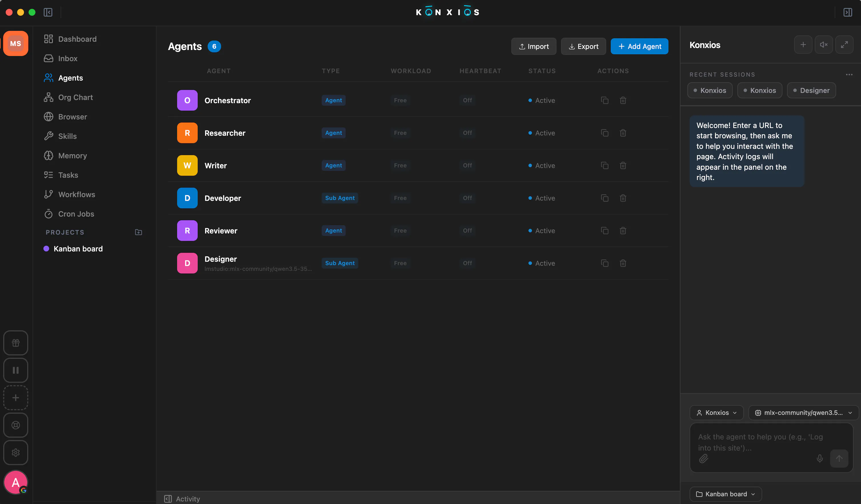
Task: Duplicate the Orchestrator agent
Action: [x=605, y=101]
